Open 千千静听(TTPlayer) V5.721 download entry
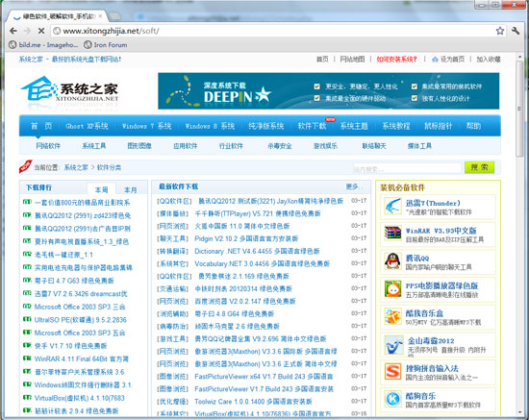 258,213
